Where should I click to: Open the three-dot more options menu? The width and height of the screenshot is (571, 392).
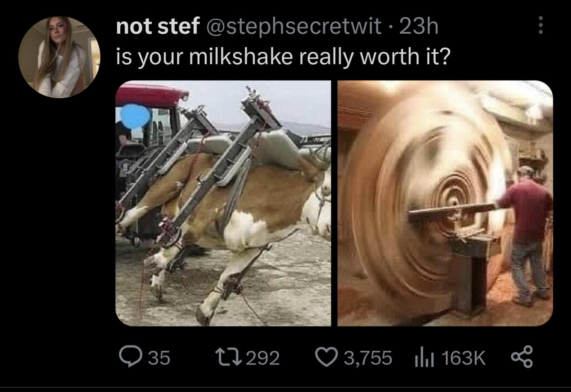click(x=540, y=25)
